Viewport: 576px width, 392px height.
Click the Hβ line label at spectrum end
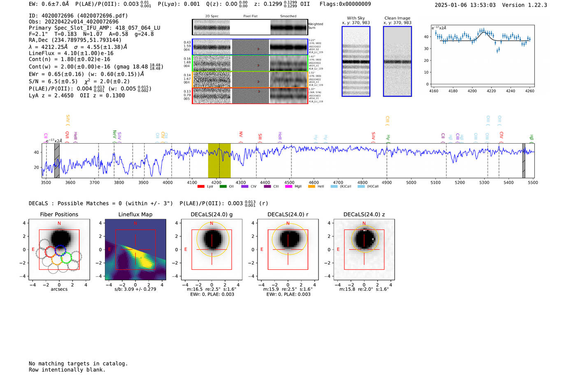coord(531,138)
